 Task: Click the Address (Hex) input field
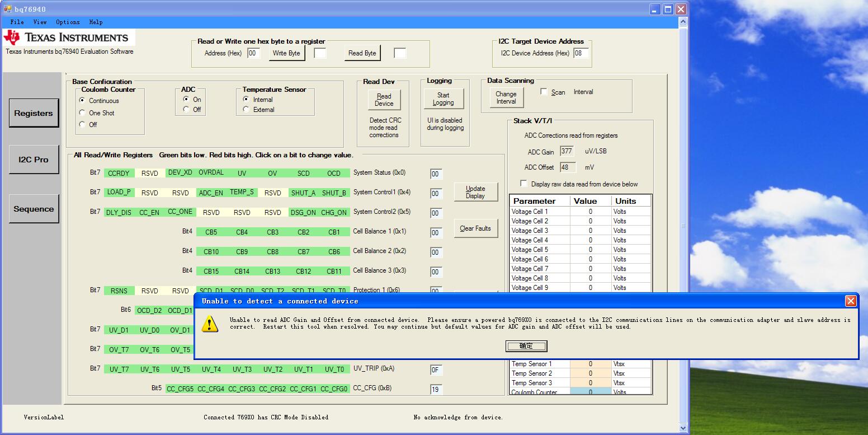[254, 53]
